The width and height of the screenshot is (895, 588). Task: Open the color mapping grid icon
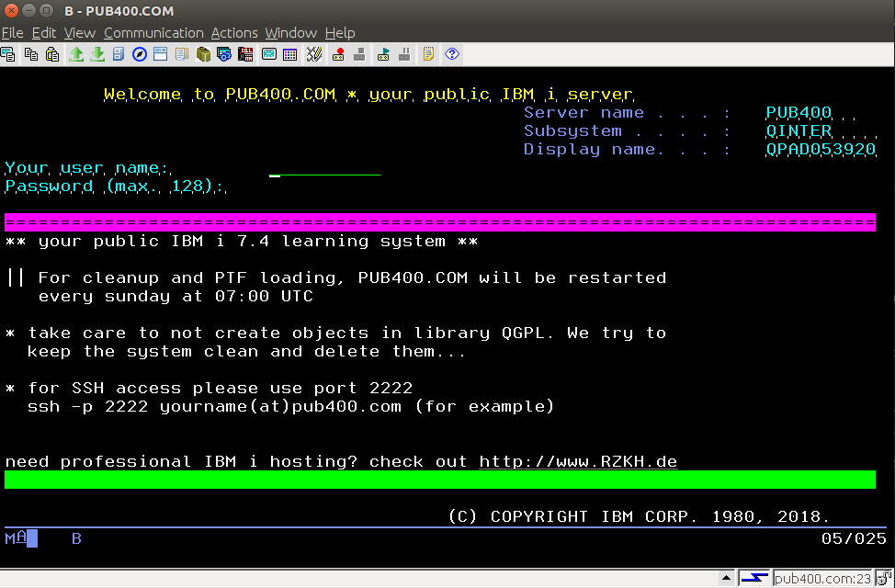(289, 53)
